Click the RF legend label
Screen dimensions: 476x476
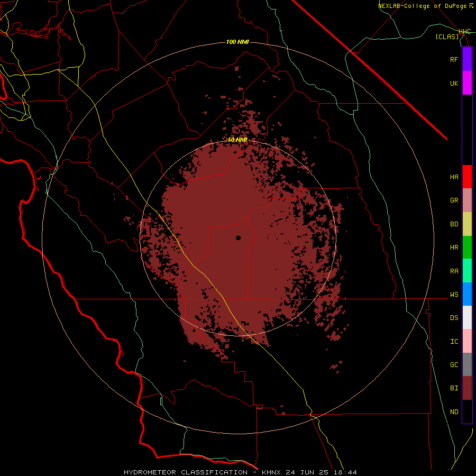pos(454,59)
